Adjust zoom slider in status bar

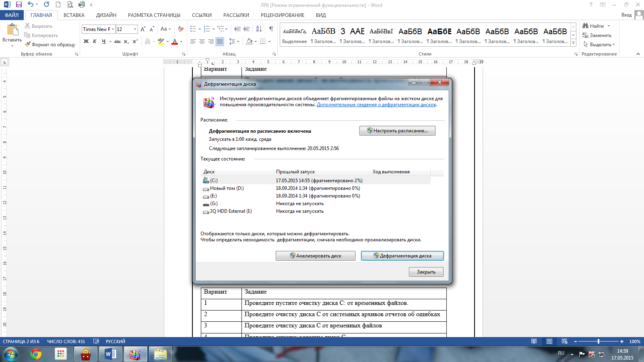point(599,341)
